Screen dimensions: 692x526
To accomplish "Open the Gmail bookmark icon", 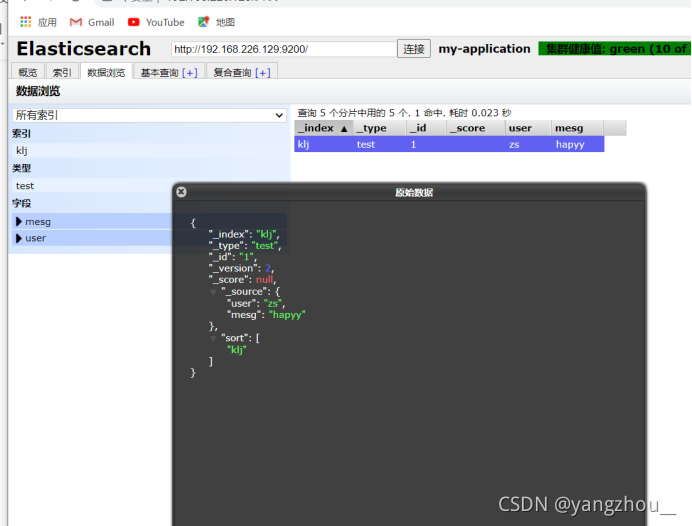I will (76, 22).
